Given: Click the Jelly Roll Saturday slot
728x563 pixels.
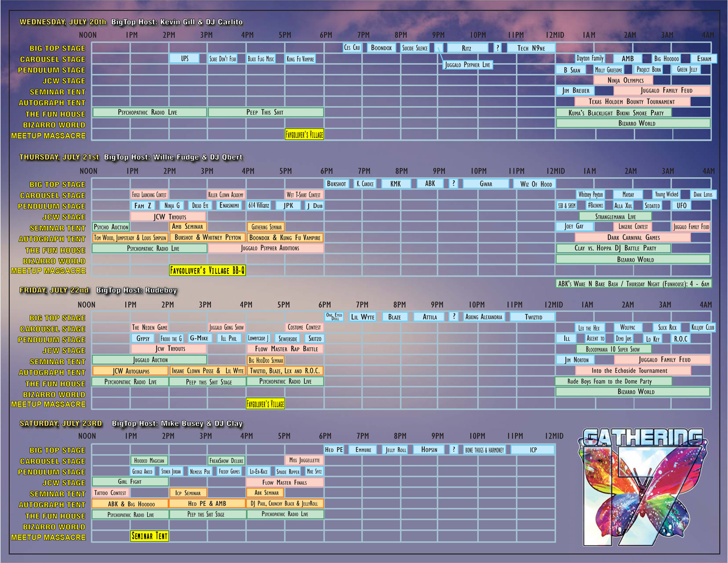Looking at the screenshot, I should pos(396,450).
